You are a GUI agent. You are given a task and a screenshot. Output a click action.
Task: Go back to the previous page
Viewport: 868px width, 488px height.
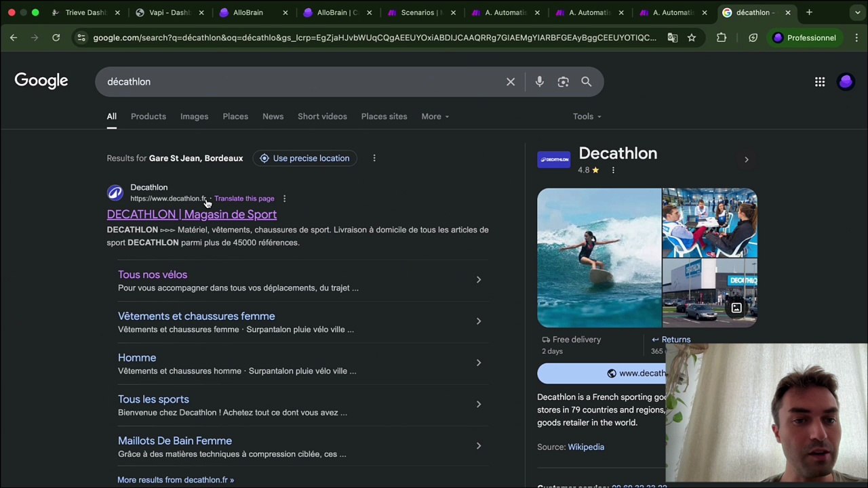14,38
